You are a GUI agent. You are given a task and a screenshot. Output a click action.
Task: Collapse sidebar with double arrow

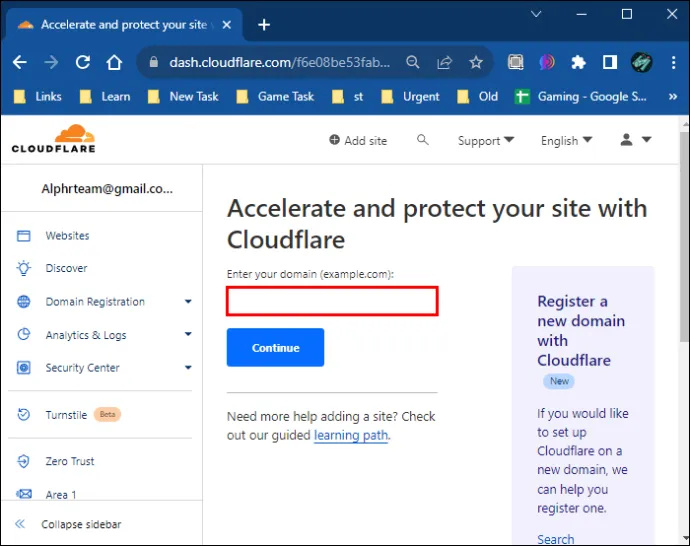tap(20, 524)
